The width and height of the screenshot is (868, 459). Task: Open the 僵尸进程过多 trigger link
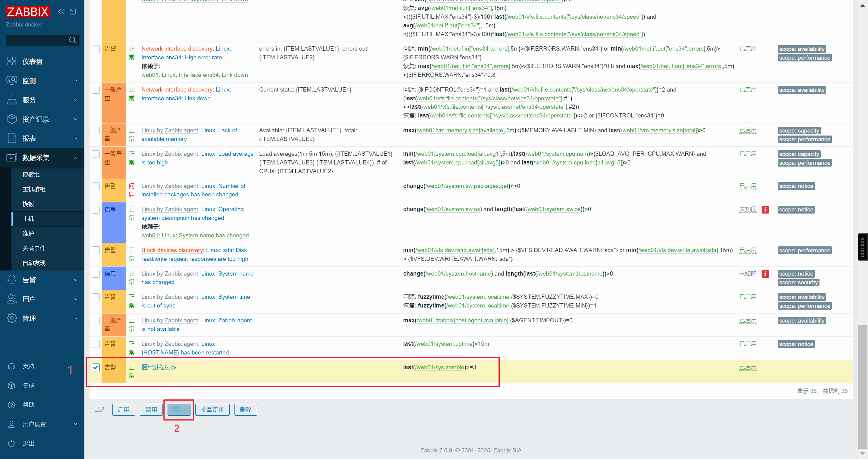coord(159,367)
